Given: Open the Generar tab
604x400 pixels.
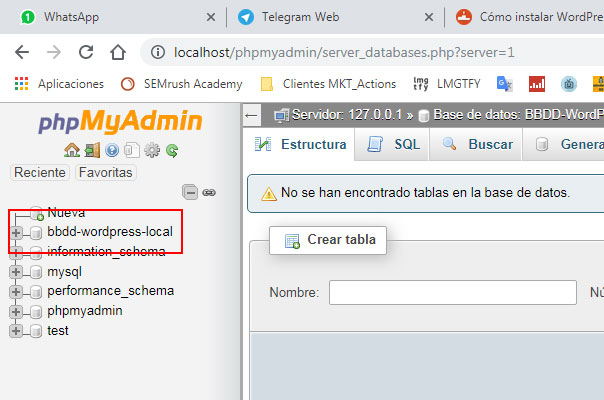Looking at the screenshot, I should pyautogui.click(x=564, y=144).
